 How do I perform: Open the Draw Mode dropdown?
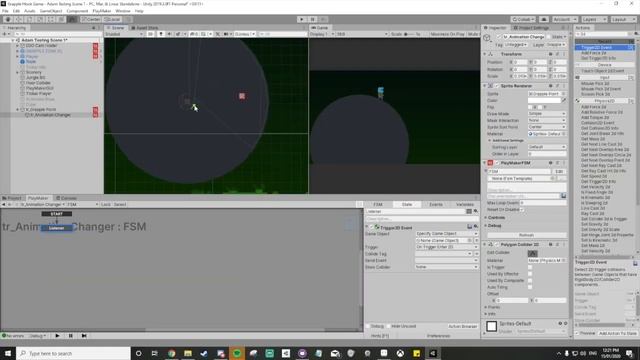547,113
